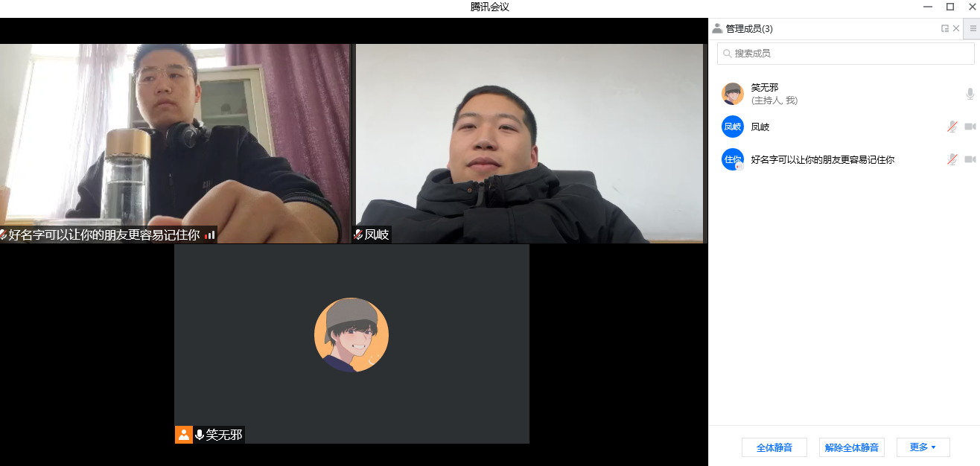Focus the 搜索成员 search field
This screenshot has height=466, width=980.
(845, 54)
